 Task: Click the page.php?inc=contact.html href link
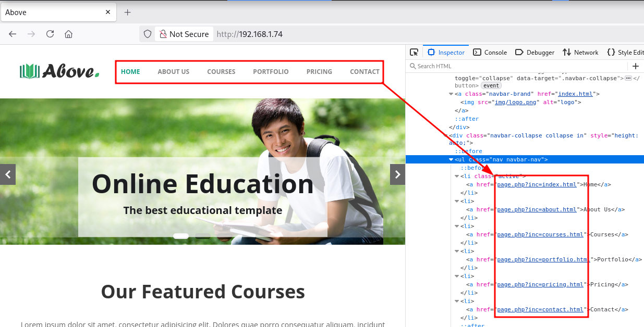[x=540, y=309]
